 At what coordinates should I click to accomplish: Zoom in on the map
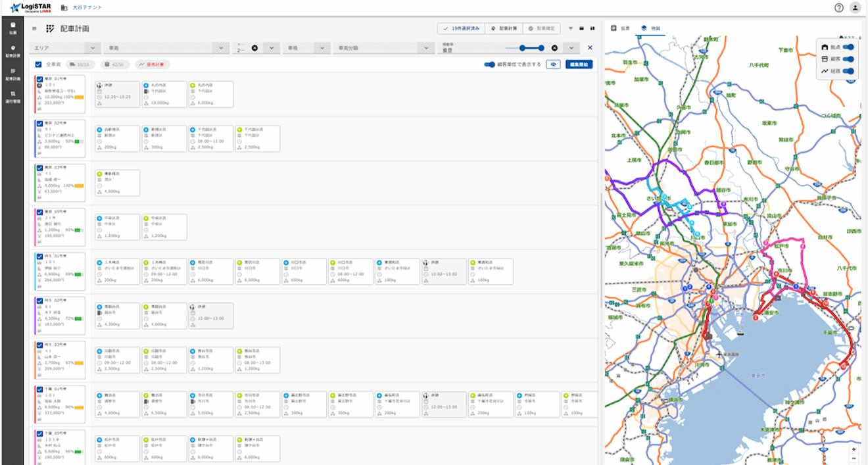854,449
